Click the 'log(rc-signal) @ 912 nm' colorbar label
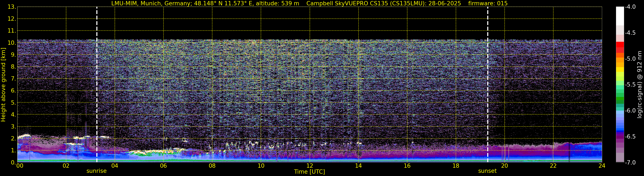 [x=640, y=85]
